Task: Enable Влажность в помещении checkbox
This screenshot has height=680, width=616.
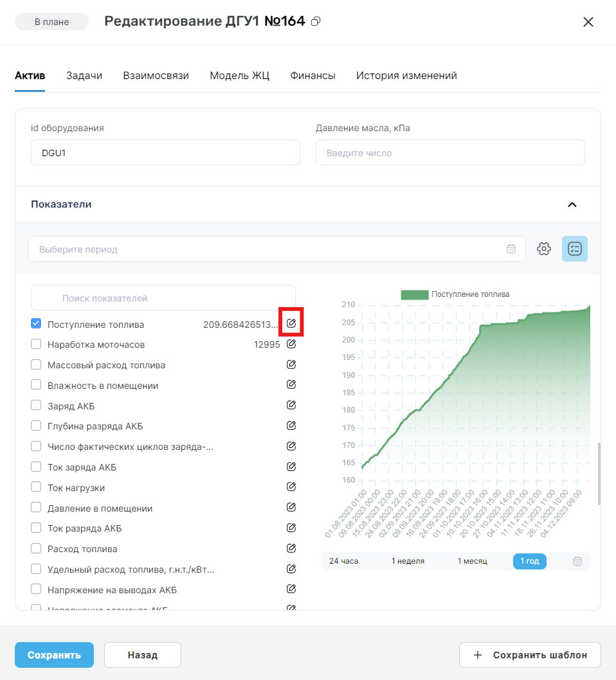Action: tap(36, 384)
